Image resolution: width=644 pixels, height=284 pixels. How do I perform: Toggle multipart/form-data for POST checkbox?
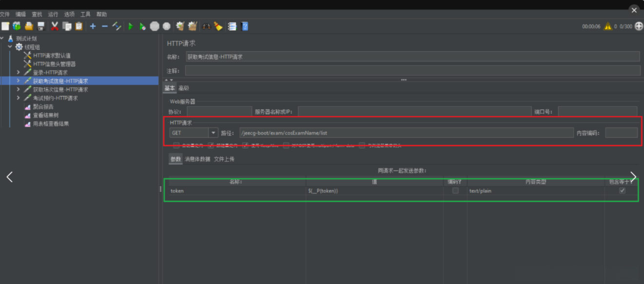[286, 145]
